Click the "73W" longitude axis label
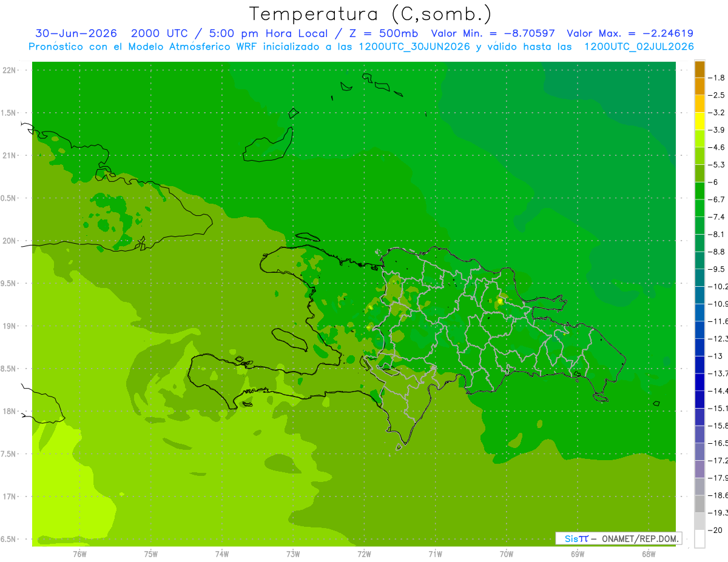Viewport: 728px width, 562px height. (x=293, y=554)
